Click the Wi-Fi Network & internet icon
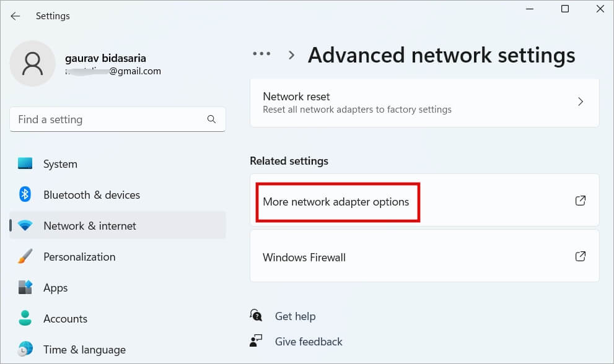The width and height of the screenshot is (614, 364). click(x=25, y=225)
